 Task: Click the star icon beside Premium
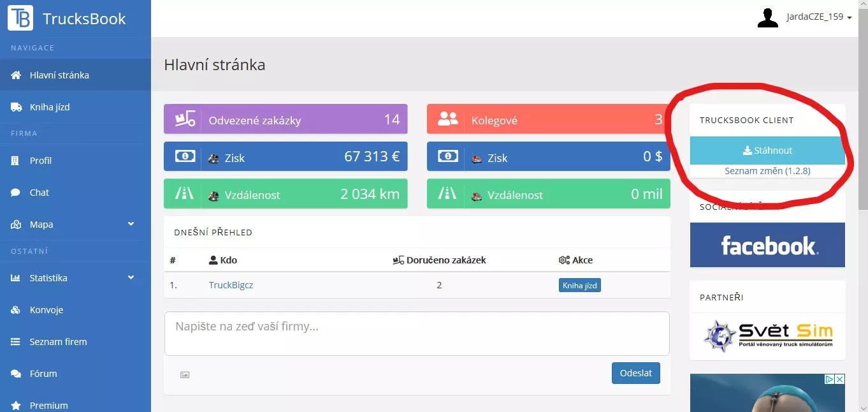[16, 406]
